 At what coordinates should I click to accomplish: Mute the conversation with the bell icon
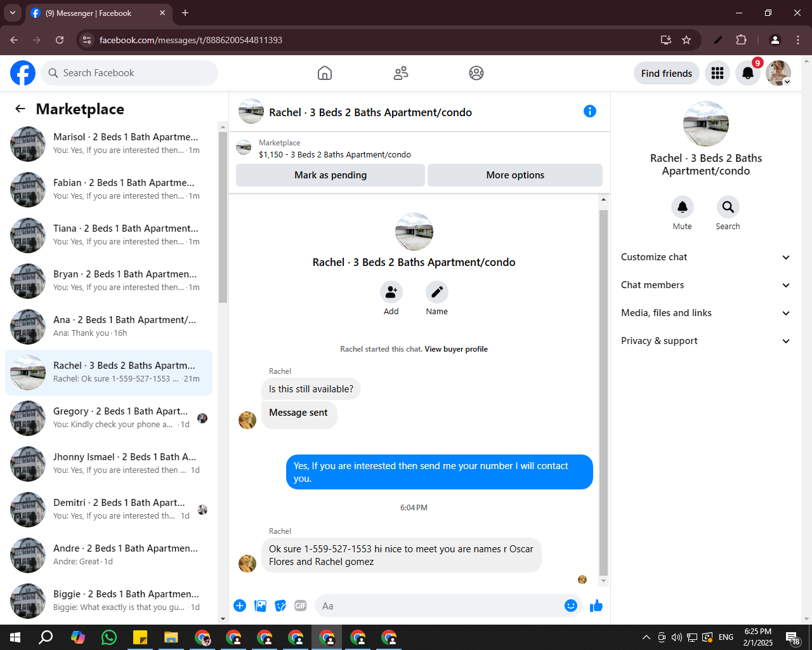click(x=683, y=207)
